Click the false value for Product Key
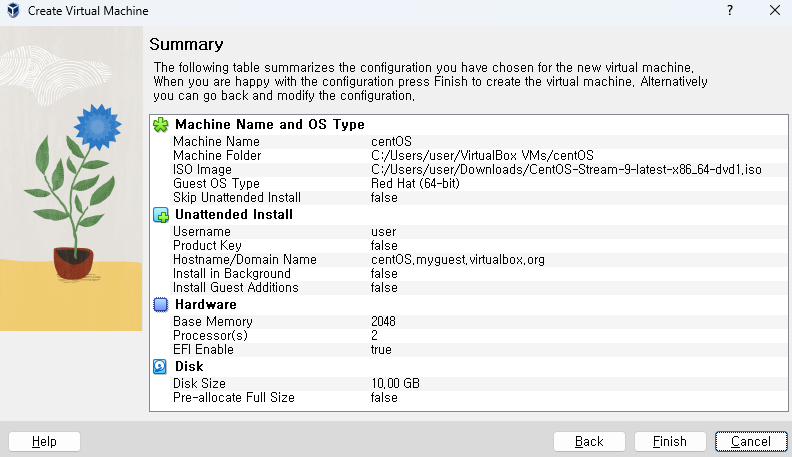The height and width of the screenshot is (457, 792). [384, 245]
